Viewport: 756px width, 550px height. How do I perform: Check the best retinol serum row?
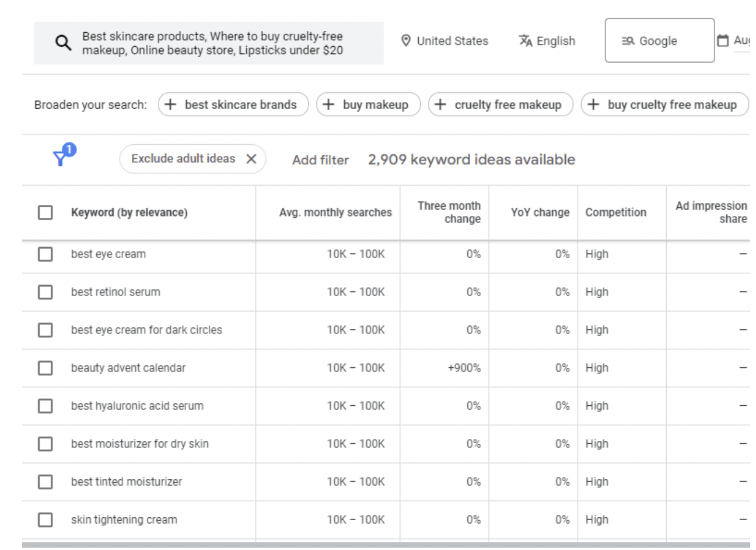point(45,292)
